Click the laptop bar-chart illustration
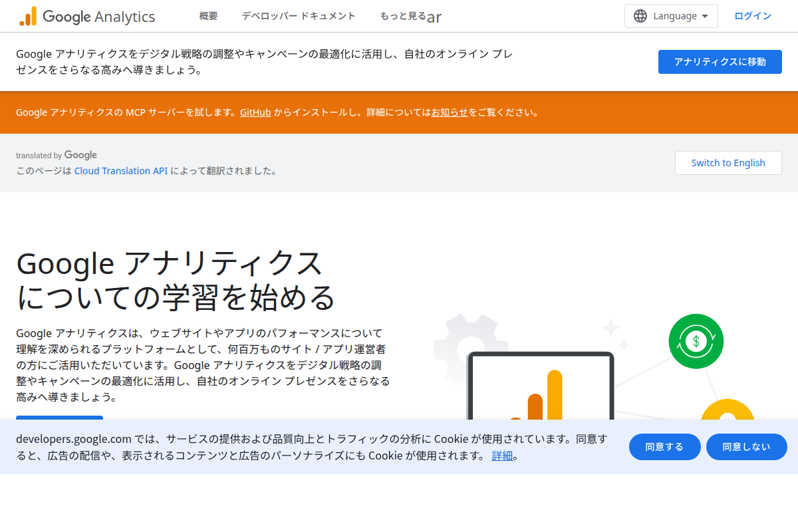 point(540,386)
